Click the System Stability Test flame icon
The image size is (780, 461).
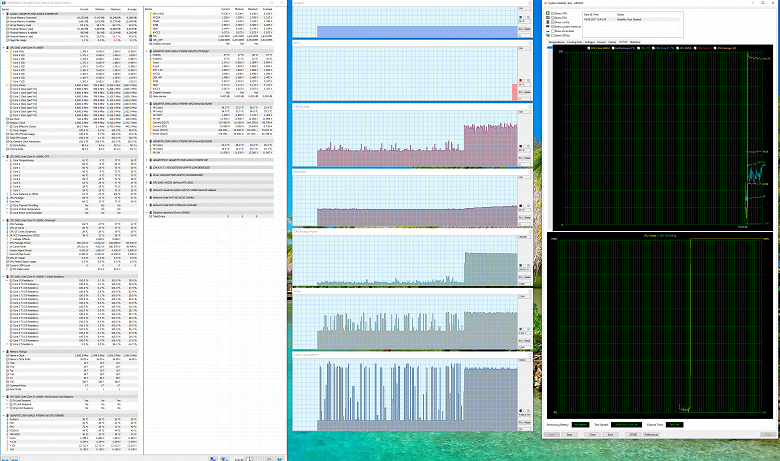pos(545,3)
